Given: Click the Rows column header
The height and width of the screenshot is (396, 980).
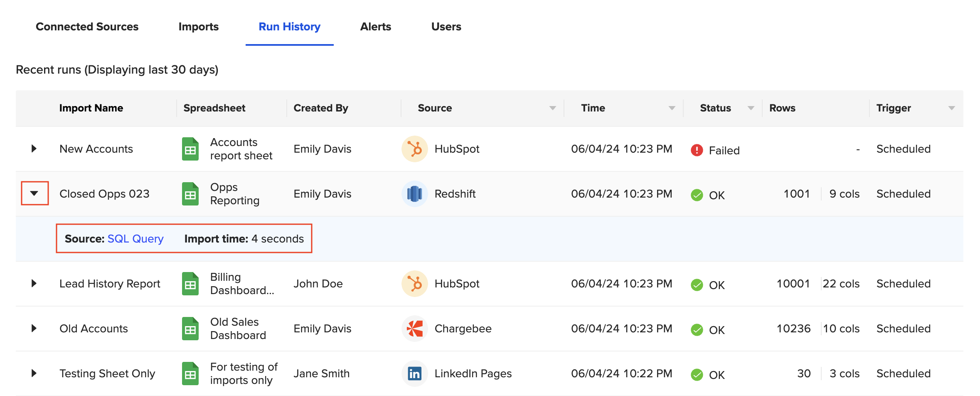Looking at the screenshot, I should [x=782, y=108].
